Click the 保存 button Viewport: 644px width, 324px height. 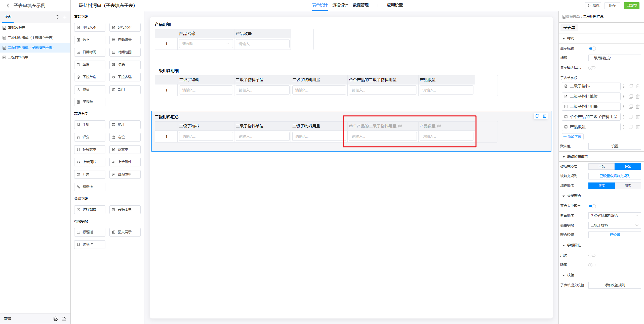coord(612,5)
